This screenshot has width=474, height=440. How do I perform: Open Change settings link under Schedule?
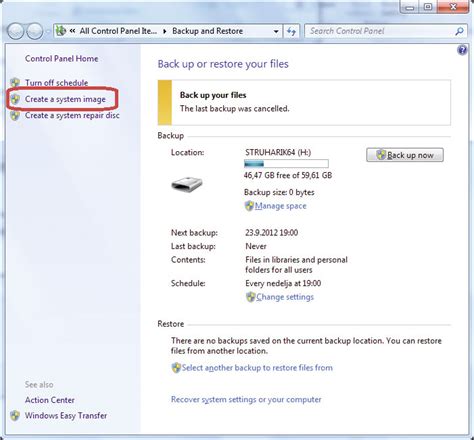(x=285, y=297)
